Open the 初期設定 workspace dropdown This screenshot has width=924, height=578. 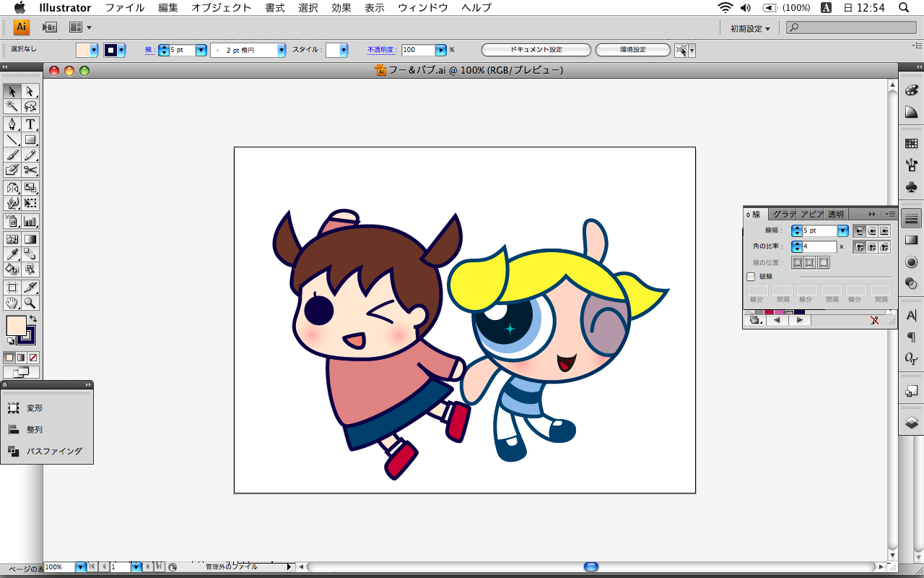(749, 28)
